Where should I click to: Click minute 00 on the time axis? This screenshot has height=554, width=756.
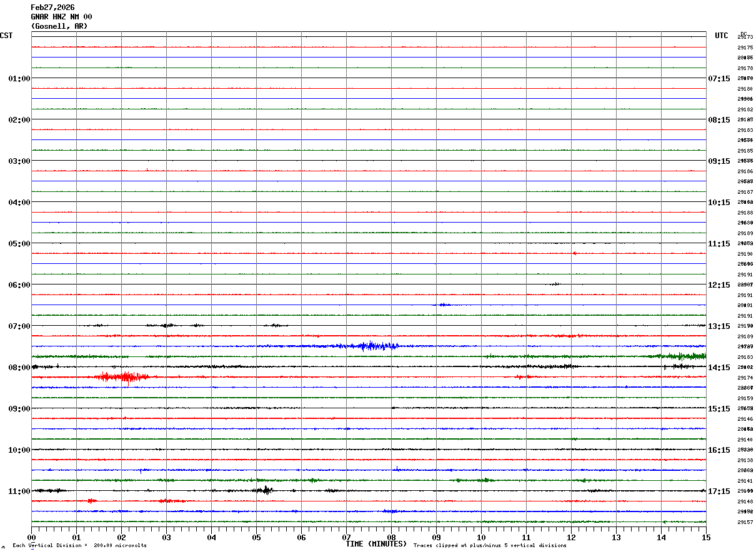coord(31,537)
